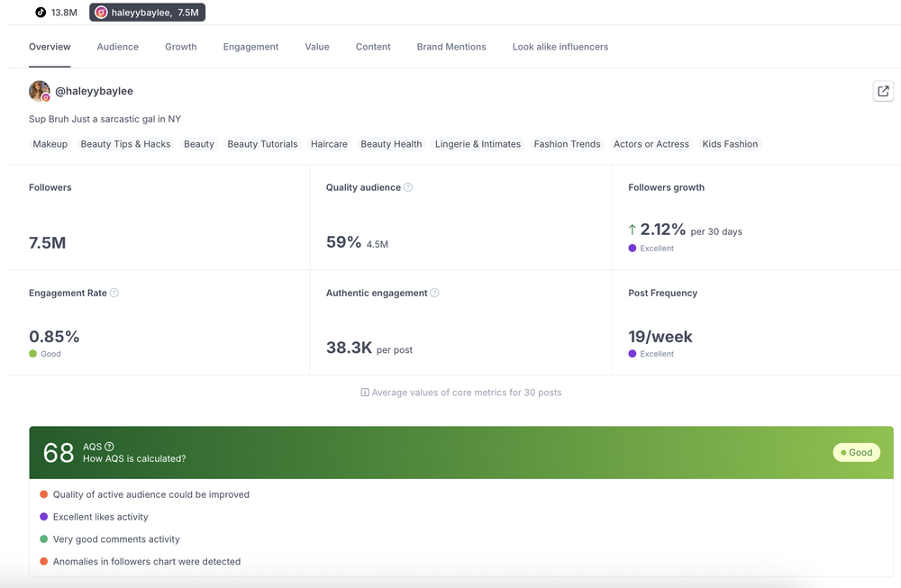
Task: Click How AQS is calculated link
Action: click(134, 458)
